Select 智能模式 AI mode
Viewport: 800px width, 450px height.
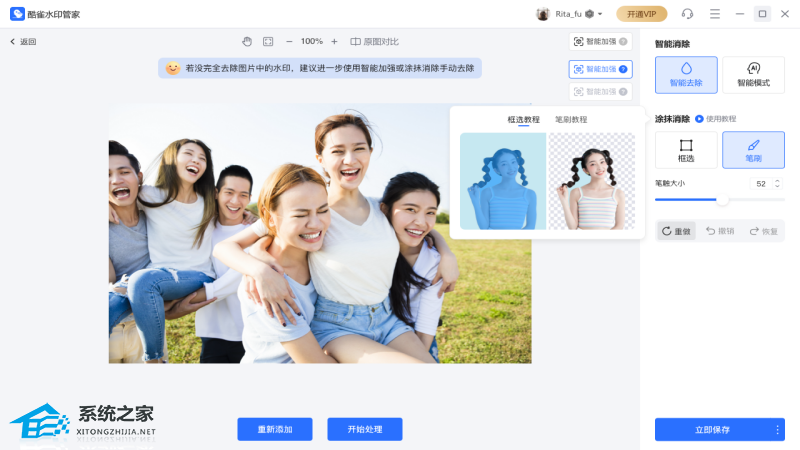(x=754, y=75)
